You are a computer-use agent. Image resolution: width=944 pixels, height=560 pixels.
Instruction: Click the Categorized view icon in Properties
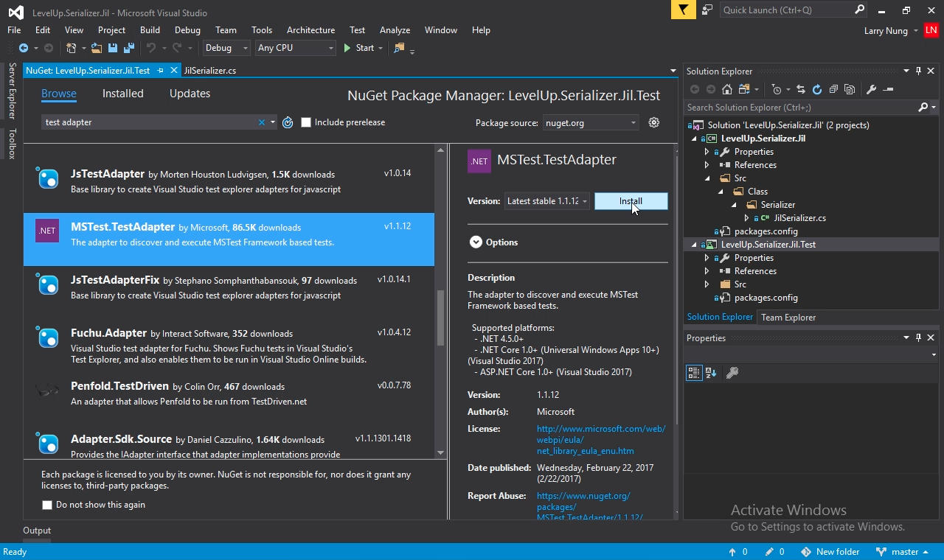(x=694, y=373)
